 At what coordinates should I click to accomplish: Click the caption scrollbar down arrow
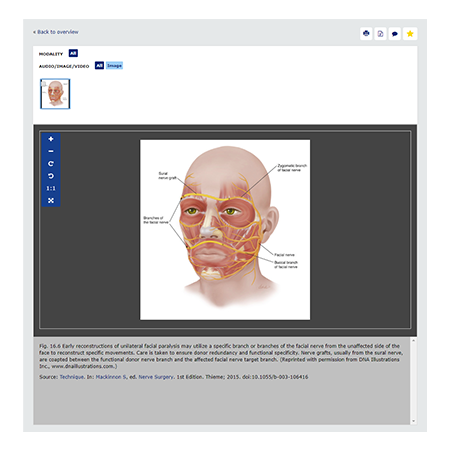coord(413,421)
